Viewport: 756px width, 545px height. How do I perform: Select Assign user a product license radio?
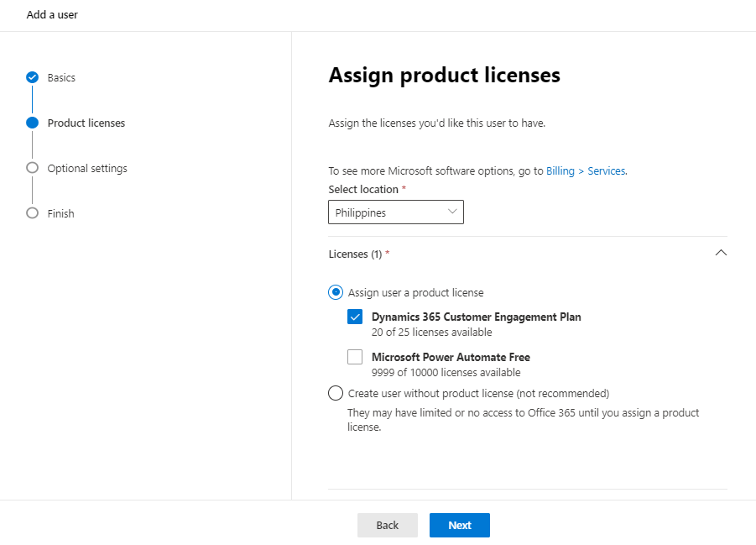(x=336, y=292)
